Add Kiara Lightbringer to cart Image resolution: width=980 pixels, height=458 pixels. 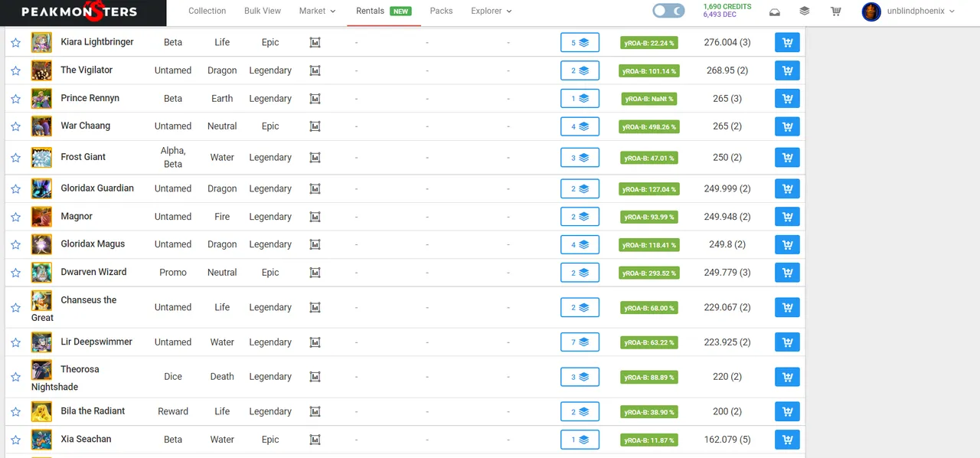[787, 43]
